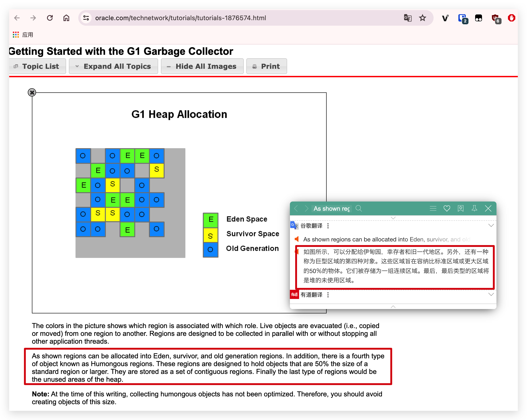
Task: Expand All Topics on the page
Action: pos(113,66)
